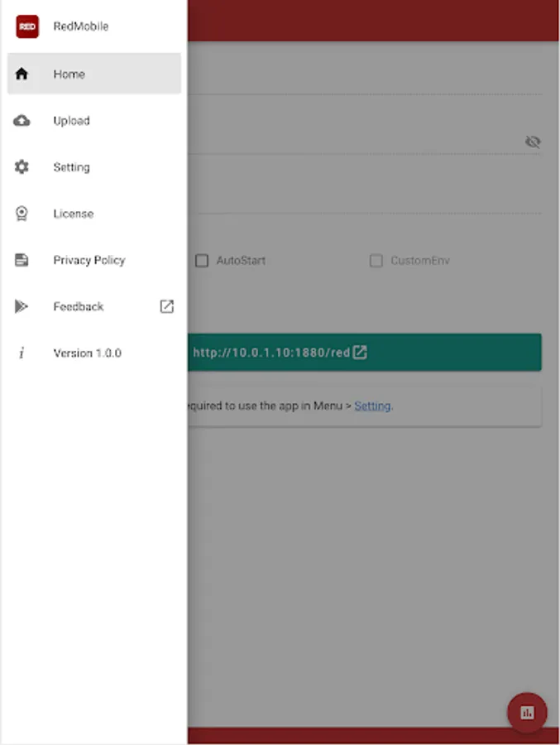
Task: Click the Upload cloud icon
Action: pyautogui.click(x=22, y=121)
